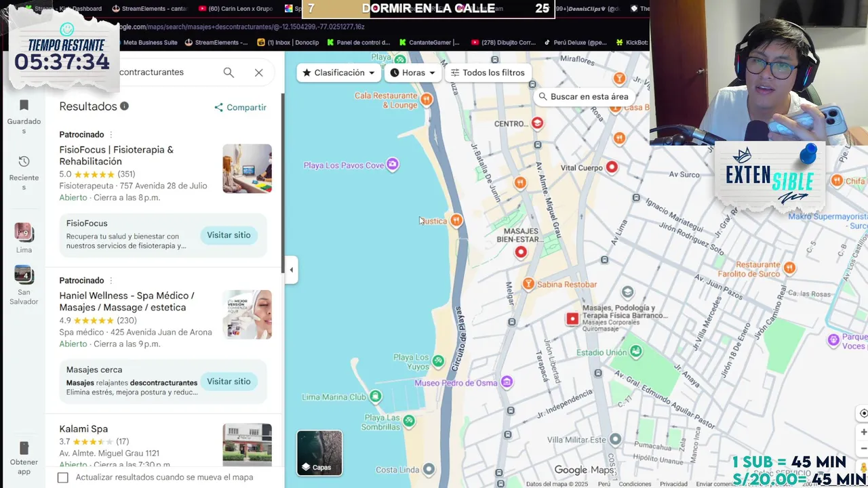Open the Inbox Donoclip bookmark
This screenshot has width=868, height=488.
pos(288,42)
